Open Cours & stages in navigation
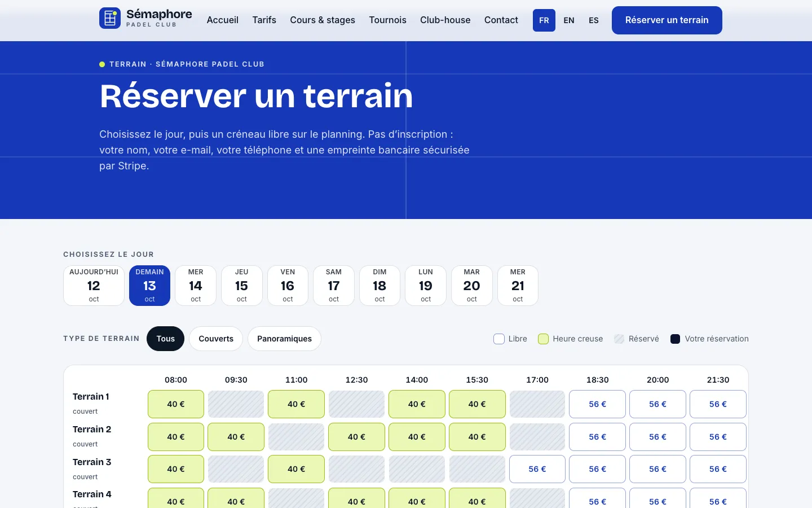The width and height of the screenshot is (812, 508). (323, 20)
